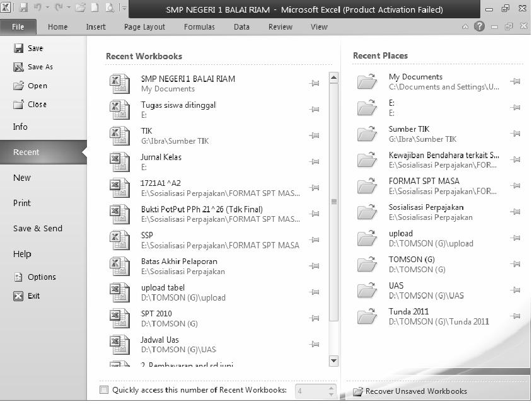Open upload folder recent place
The width and height of the screenshot is (532, 414).
click(x=438, y=238)
